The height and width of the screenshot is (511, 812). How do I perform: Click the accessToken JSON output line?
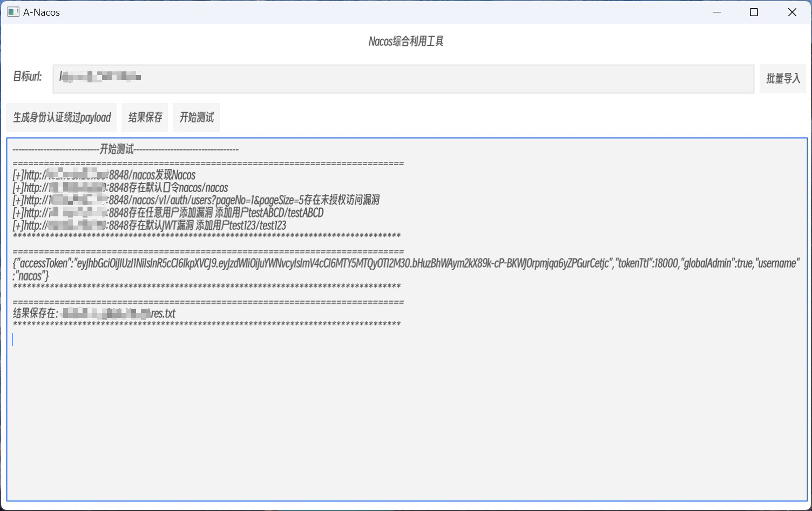pyautogui.click(x=406, y=263)
